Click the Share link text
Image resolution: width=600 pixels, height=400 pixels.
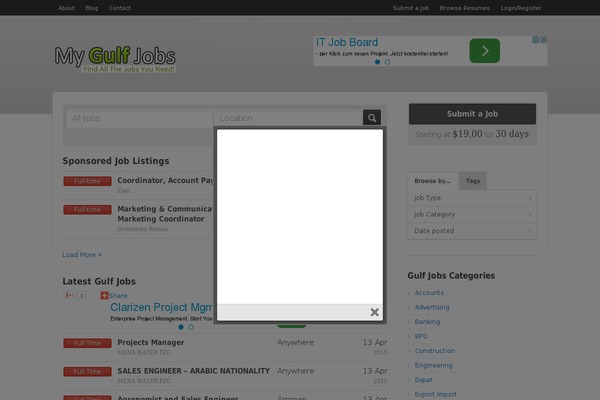(x=118, y=296)
